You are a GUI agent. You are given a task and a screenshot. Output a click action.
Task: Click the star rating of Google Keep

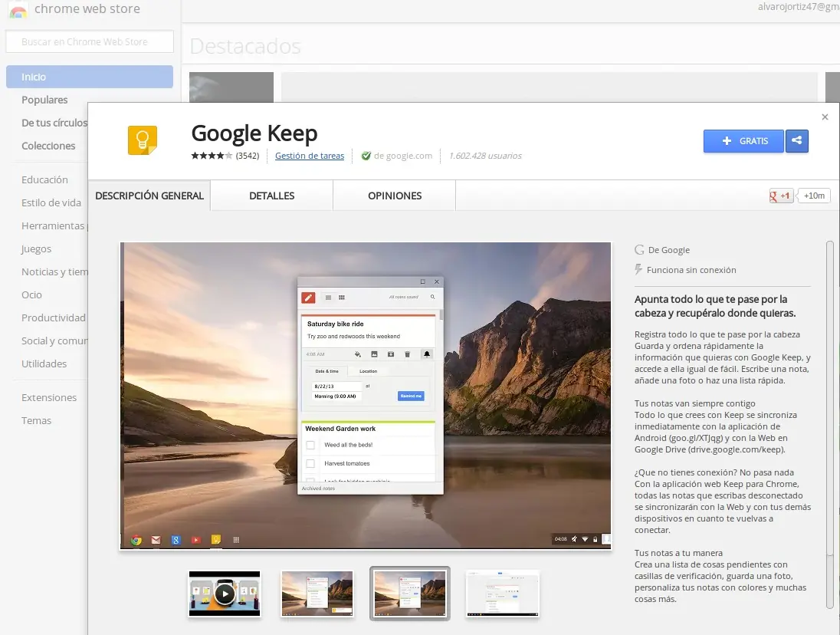coord(212,156)
